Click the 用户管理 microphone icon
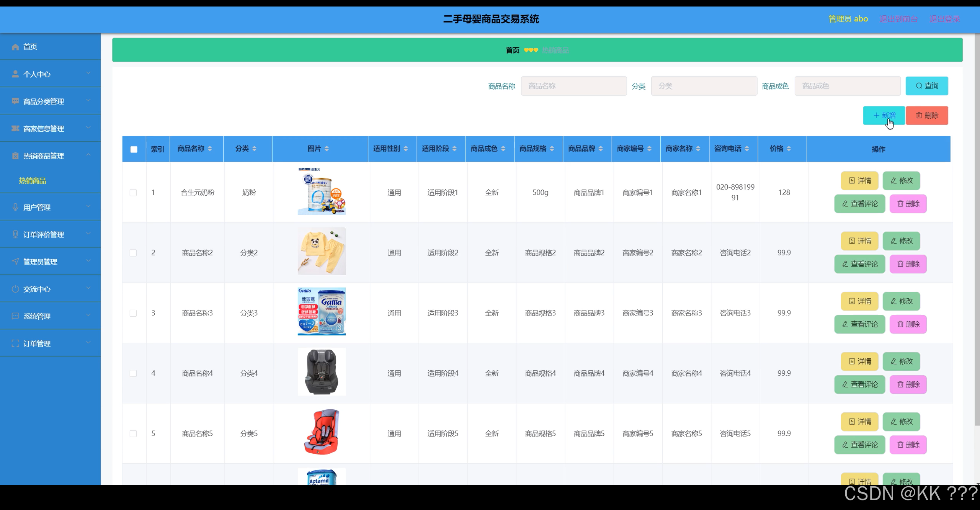The height and width of the screenshot is (510, 980). tap(15, 207)
